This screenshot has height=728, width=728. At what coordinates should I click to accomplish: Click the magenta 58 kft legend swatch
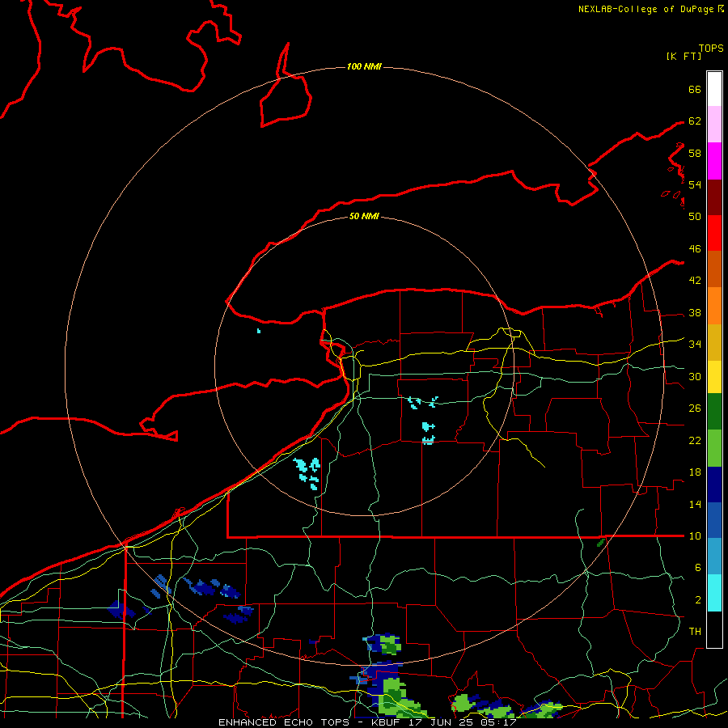pos(714,161)
